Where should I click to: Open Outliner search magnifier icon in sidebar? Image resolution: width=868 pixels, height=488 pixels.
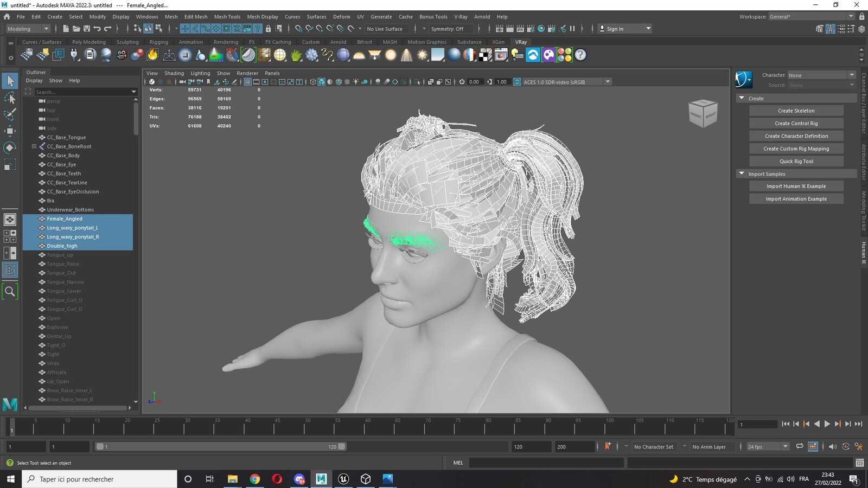pyautogui.click(x=10, y=292)
